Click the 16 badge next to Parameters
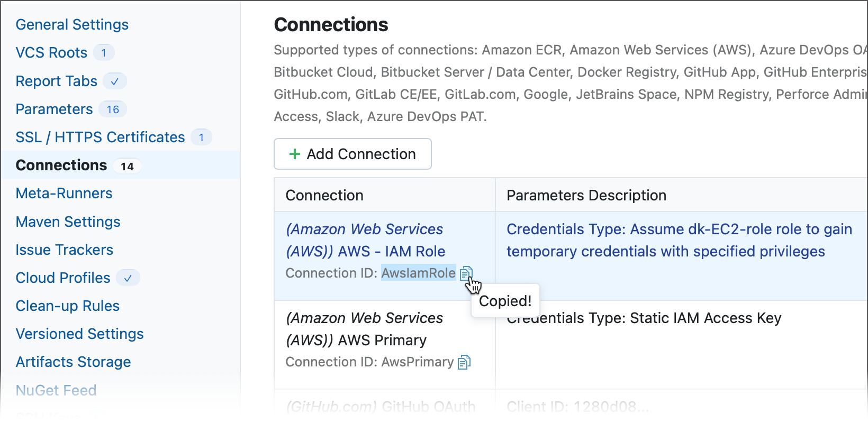Screen dimensions: 868x423 pyautogui.click(x=112, y=109)
